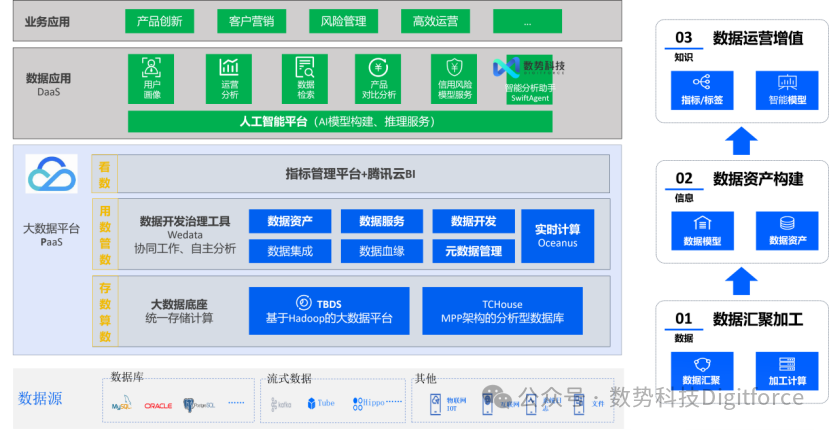Click the 流式数据 group label

click(x=290, y=378)
